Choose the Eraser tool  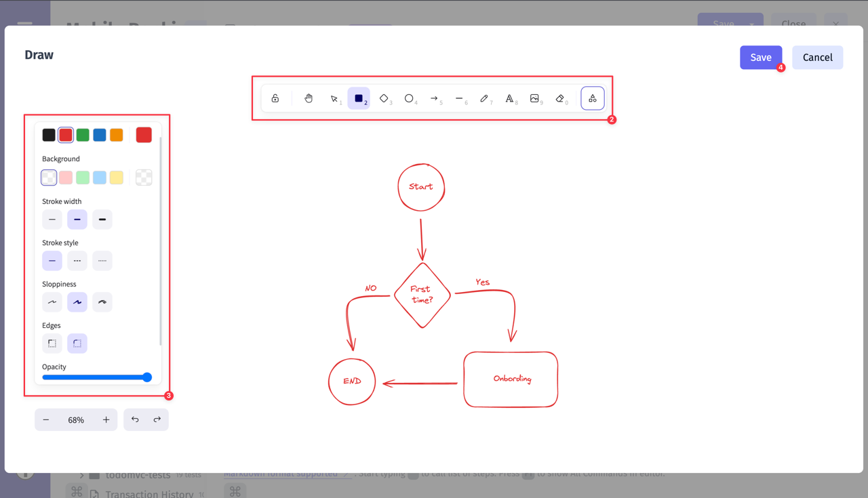point(561,98)
